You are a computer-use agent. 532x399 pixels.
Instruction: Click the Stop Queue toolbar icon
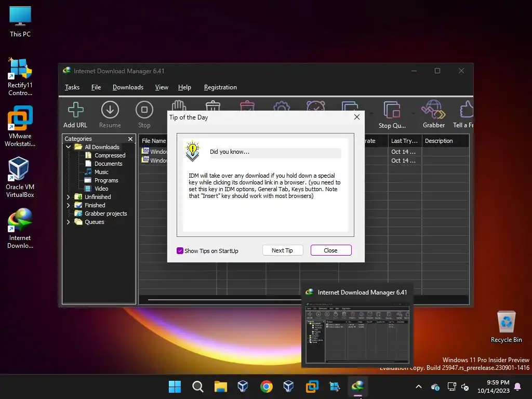(x=392, y=115)
